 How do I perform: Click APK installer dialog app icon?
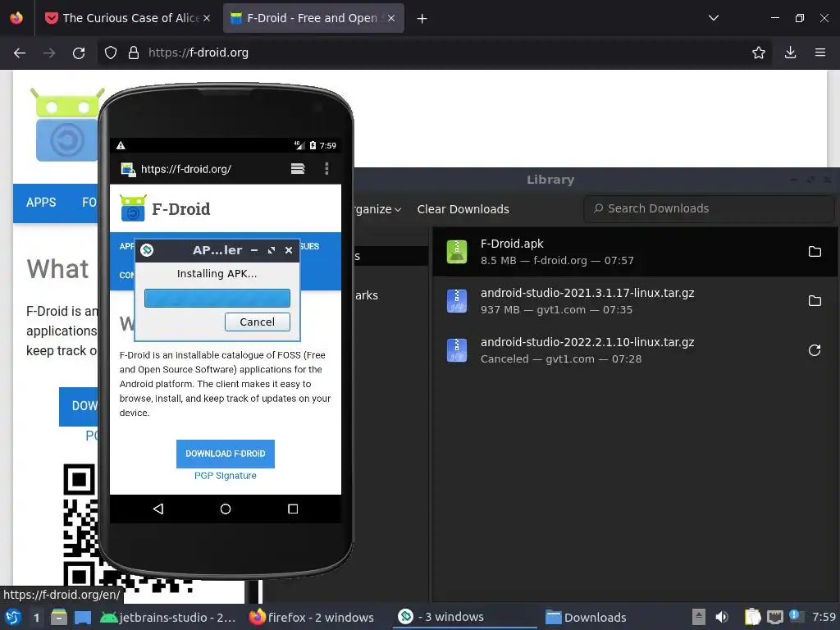pyautogui.click(x=147, y=250)
